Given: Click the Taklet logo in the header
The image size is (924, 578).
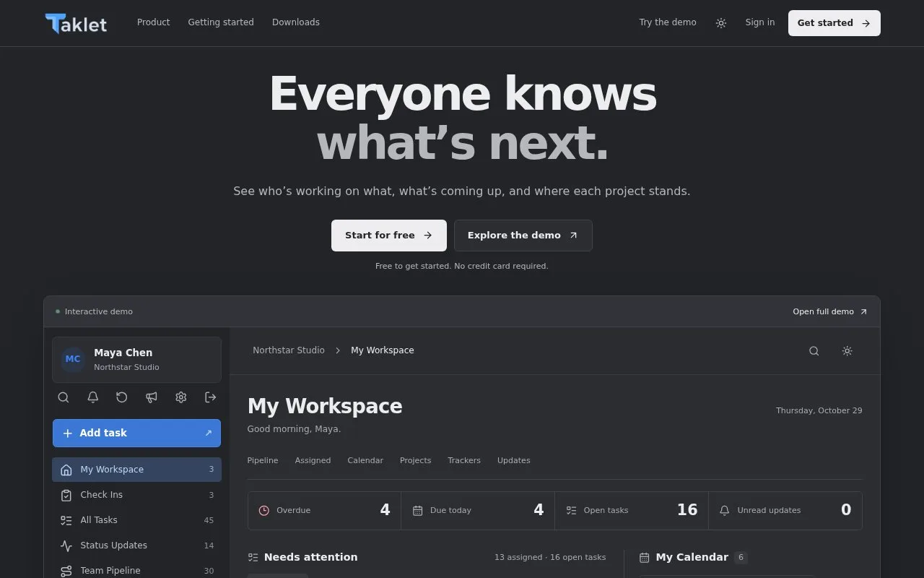Looking at the screenshot, I should point(76,23).
